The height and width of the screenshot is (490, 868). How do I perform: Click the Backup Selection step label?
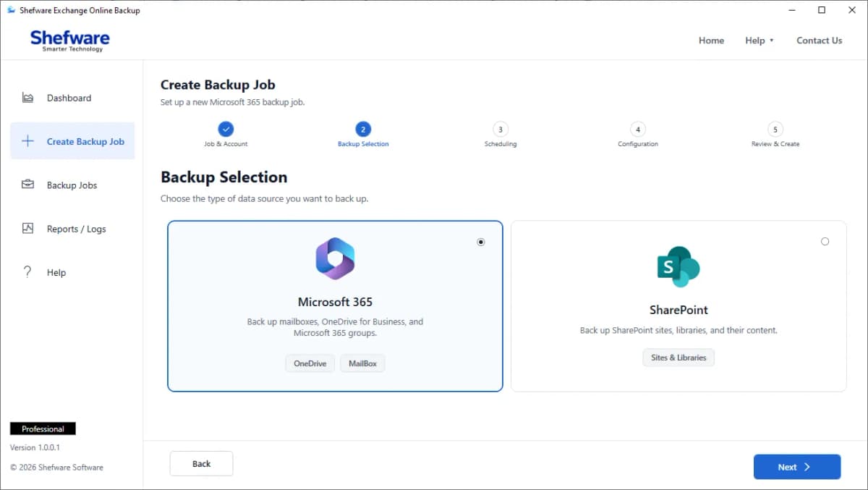363,144
